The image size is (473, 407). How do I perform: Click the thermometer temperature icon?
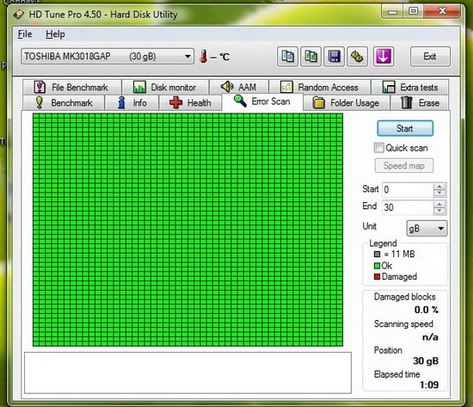203,56
